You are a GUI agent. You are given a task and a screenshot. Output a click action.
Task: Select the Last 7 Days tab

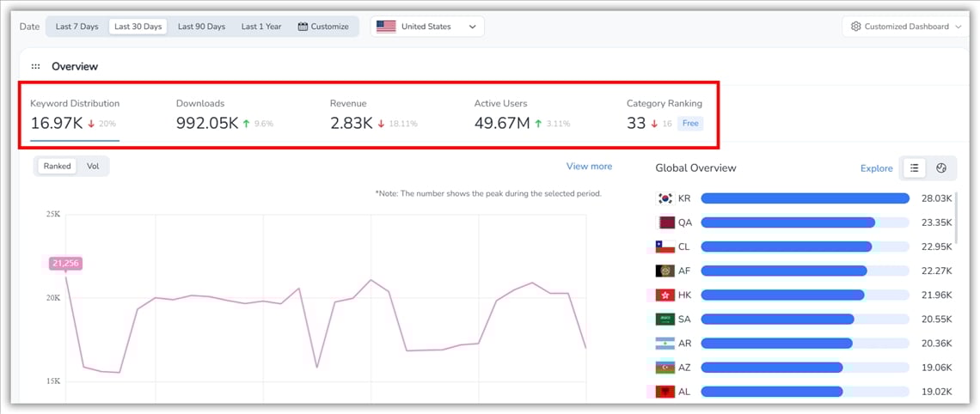(77, 27)
